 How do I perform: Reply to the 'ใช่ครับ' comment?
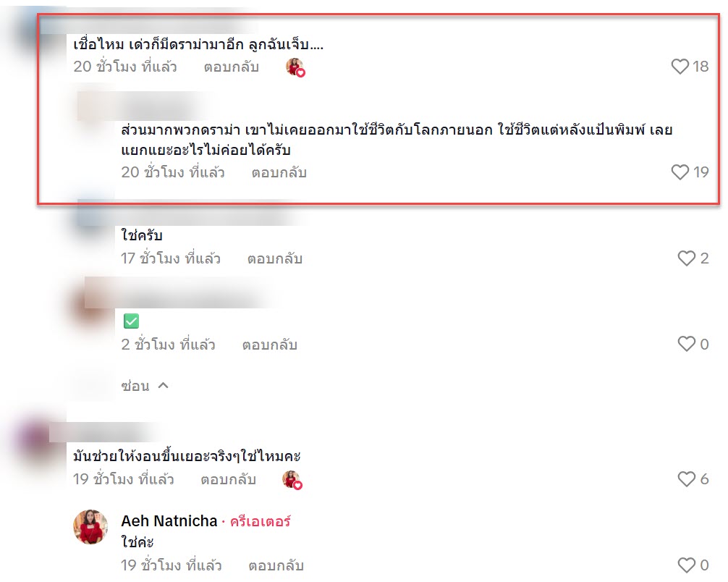pyautogui.click(x=275, y=258)
